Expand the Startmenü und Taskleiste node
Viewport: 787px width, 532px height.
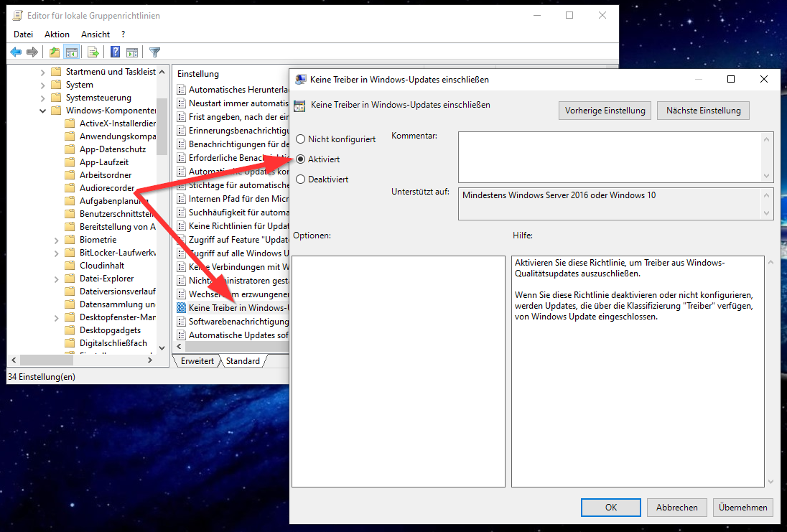point(42,73)
